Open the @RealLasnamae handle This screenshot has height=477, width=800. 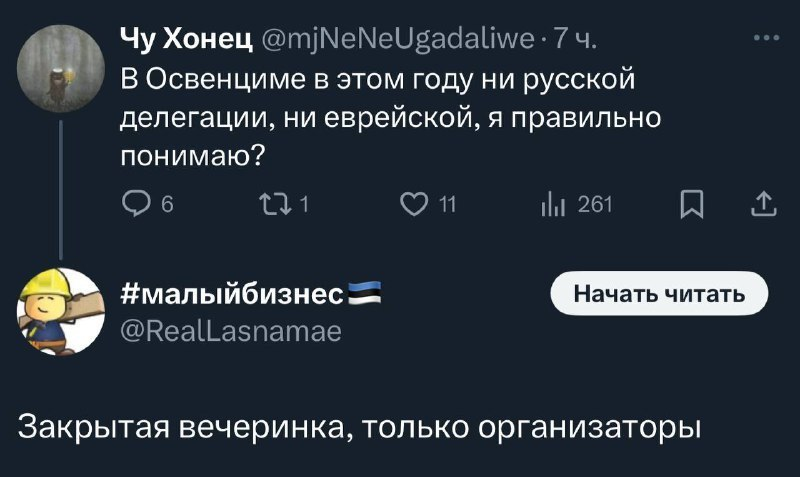pyautogui.click(x=231, y=330)
